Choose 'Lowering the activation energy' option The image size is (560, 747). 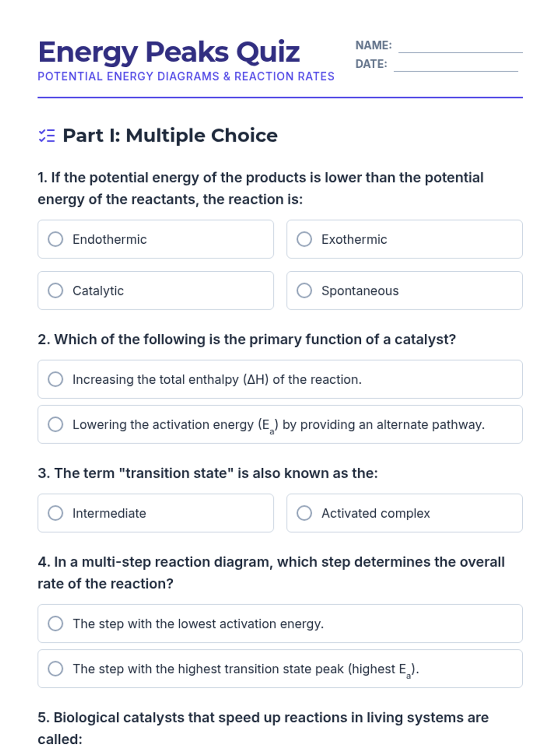coord(56,424)
